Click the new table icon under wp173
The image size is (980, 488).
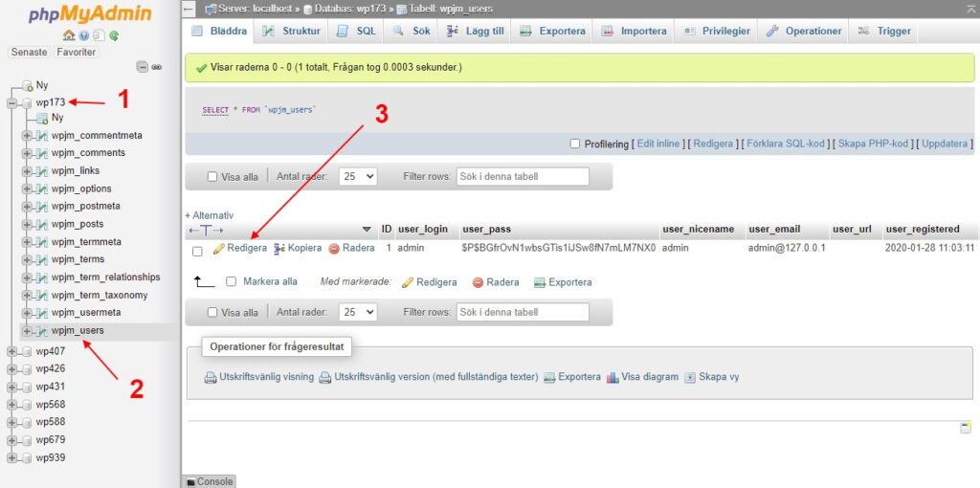pos(42,118)
